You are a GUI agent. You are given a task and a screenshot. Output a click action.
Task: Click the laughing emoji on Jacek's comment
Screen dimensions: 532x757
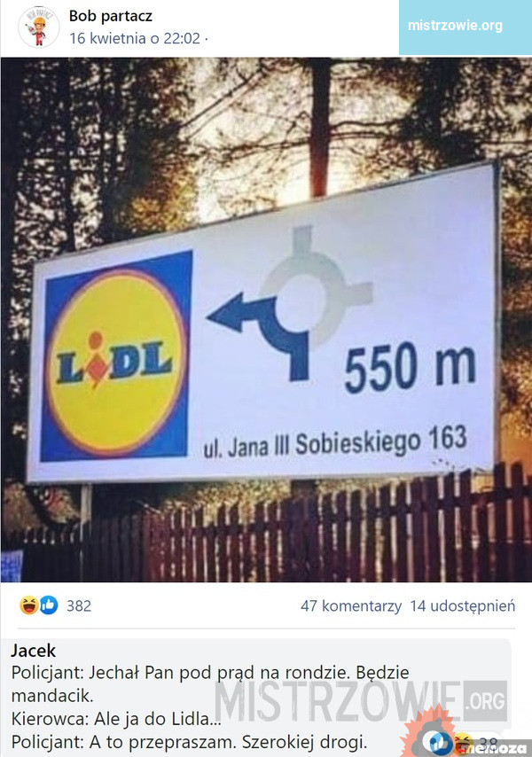pyautogui.click(x=462, y=740)
